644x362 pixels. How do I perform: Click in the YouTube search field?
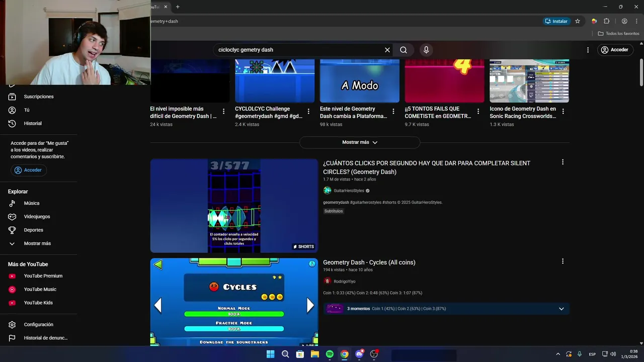(x=299, y=50)
